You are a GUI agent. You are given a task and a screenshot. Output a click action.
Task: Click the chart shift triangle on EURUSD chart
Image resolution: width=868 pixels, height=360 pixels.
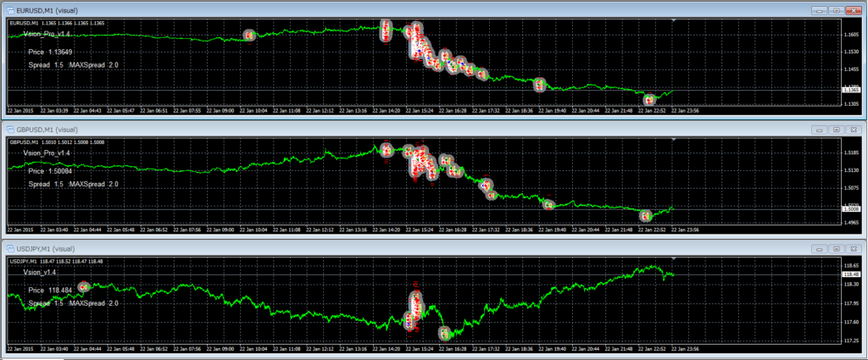click(x=673, y=20)
